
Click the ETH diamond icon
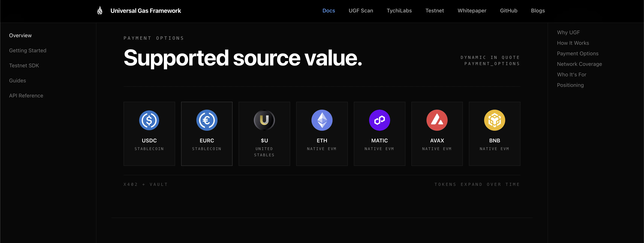coord(322,120)
